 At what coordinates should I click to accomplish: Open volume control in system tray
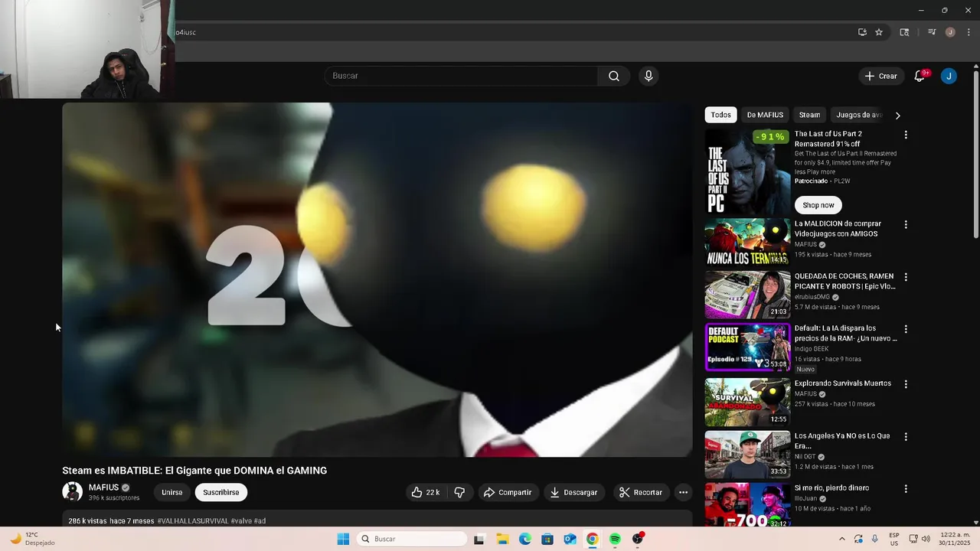pos(925,539)
